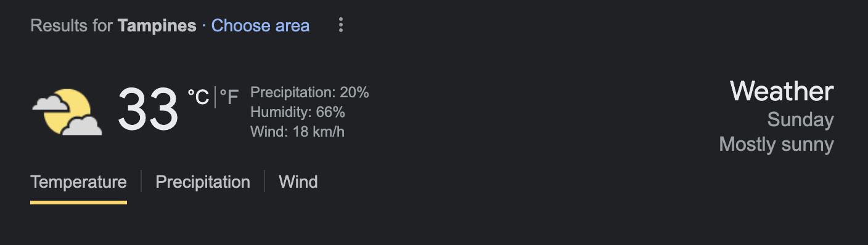Click the Results for text
The image size is (868, 245).
(72, 26)
